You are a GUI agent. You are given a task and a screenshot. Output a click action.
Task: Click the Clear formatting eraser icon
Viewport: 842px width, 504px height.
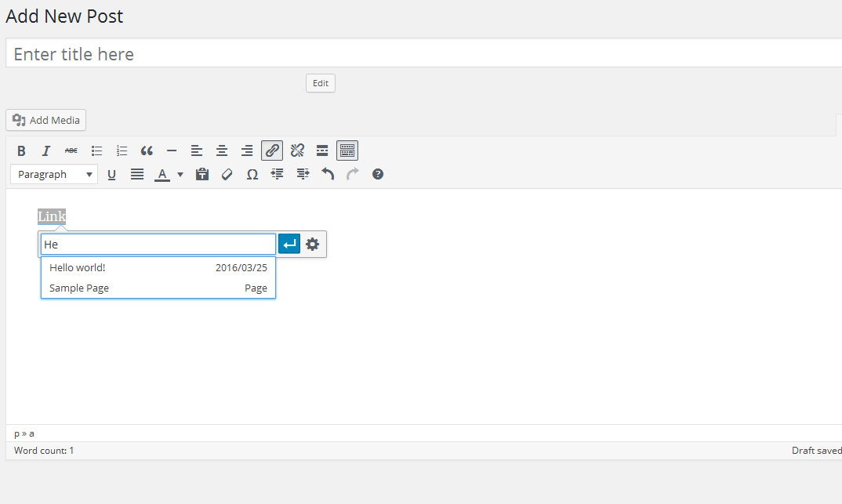227,175
